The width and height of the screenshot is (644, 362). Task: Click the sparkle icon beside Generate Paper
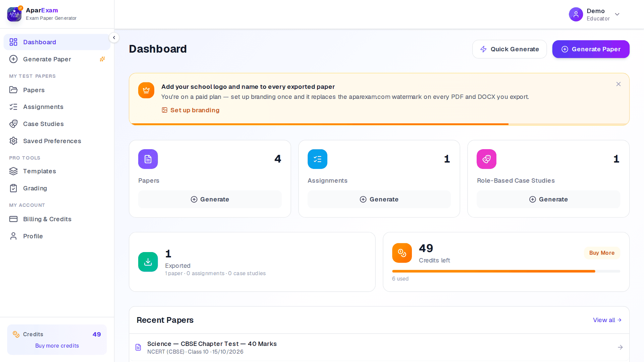(x=102, y=59)
